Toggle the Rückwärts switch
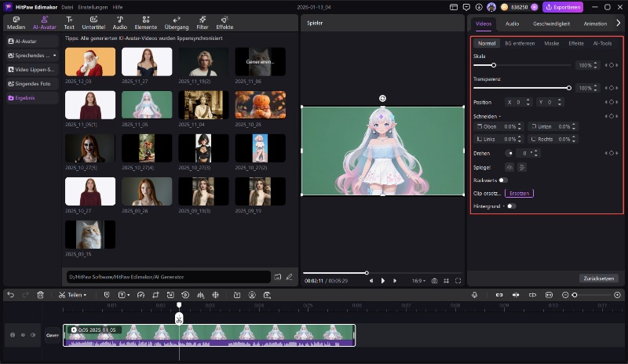The width and height of the screenshot is (628, 364). coord(503,180)
